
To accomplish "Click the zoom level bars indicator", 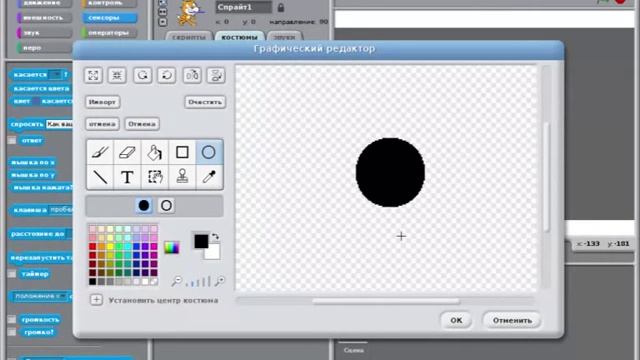I will click(x=198, y=281).
